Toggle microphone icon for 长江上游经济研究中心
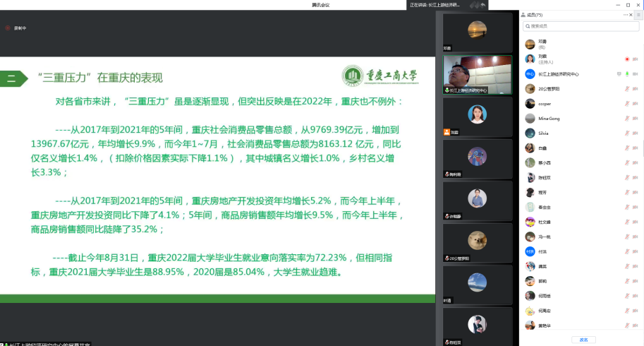 click(x=626, y=73)
